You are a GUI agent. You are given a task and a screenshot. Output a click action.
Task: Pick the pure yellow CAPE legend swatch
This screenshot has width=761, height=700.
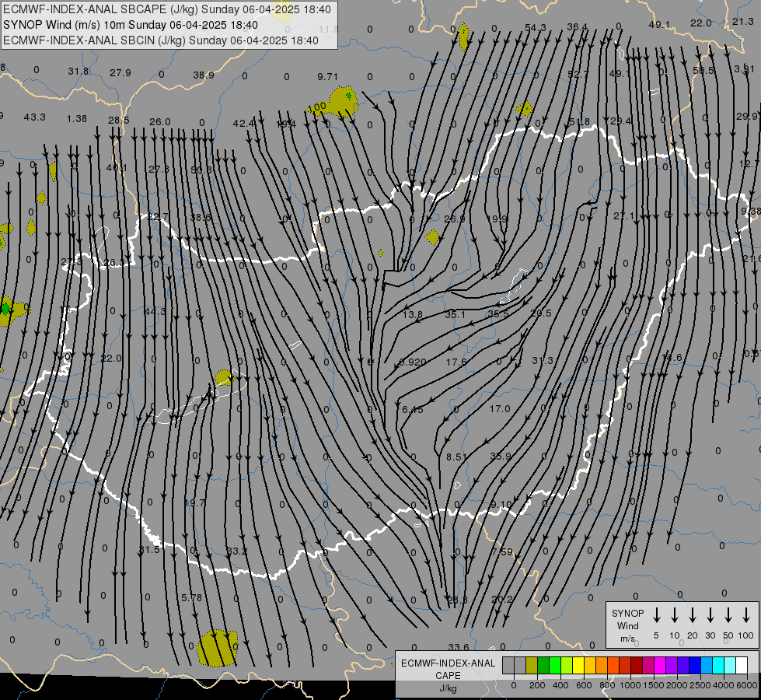[578, 666]
